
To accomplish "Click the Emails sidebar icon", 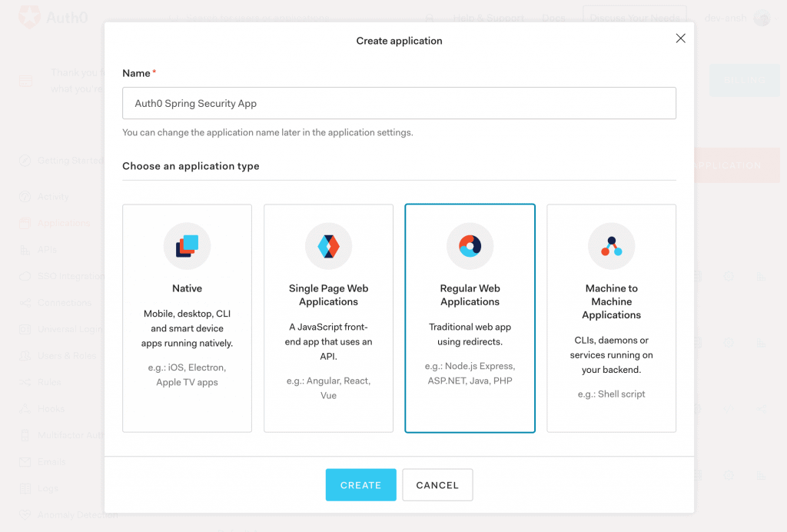I will [x=25, y=462].
